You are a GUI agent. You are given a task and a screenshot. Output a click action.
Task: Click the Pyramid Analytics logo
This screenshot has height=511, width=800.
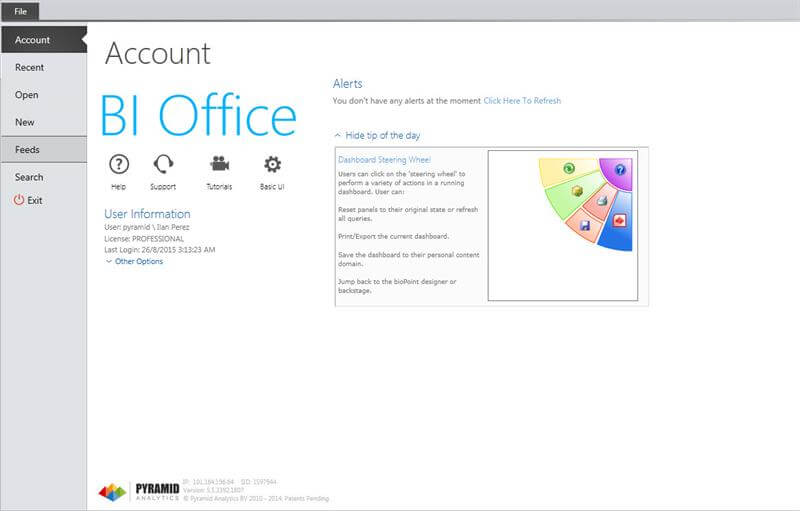pyautogui.click(x=139, y=492)
